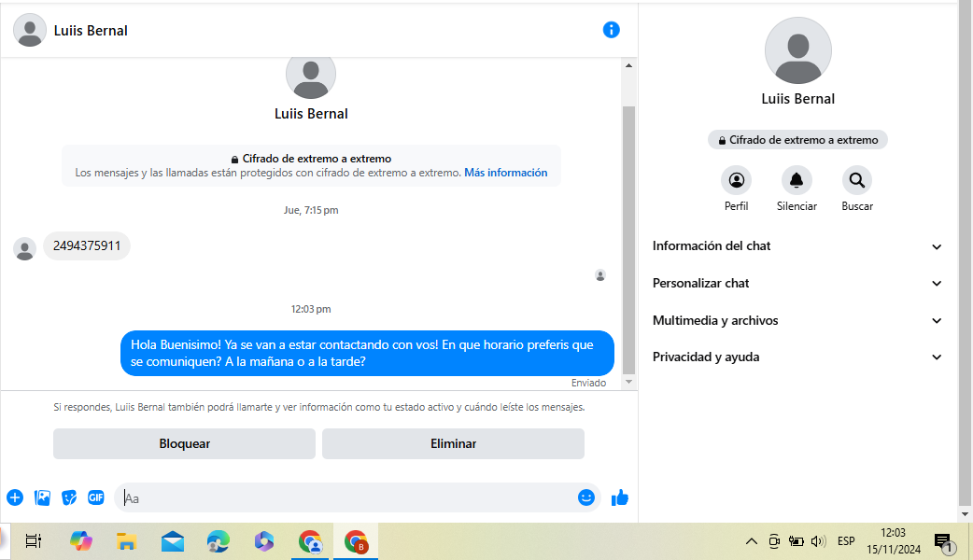Click the Eliminar button

453,444
